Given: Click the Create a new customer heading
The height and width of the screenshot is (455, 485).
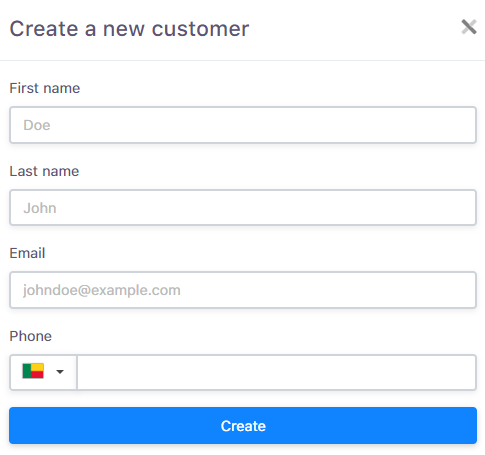Looking at the screenshot, I should coord(129,29).
